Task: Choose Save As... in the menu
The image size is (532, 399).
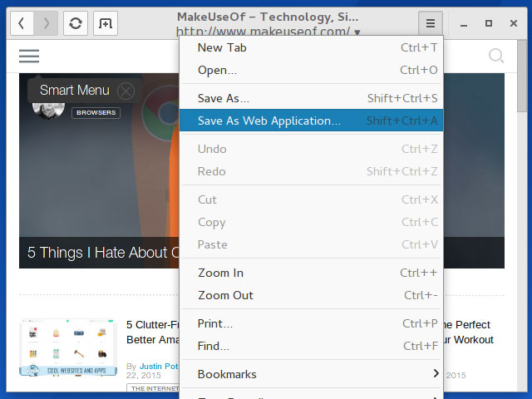Action: pos(311,98)
